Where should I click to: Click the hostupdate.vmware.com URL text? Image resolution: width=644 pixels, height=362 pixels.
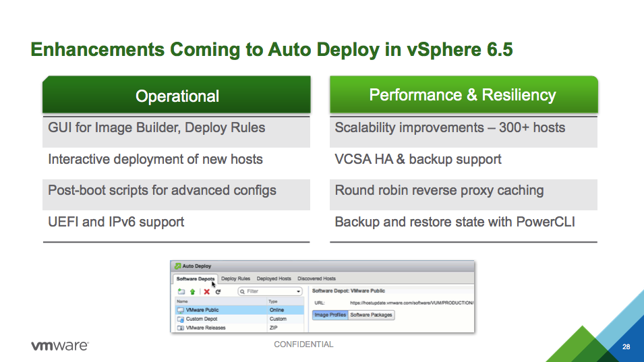411,303
